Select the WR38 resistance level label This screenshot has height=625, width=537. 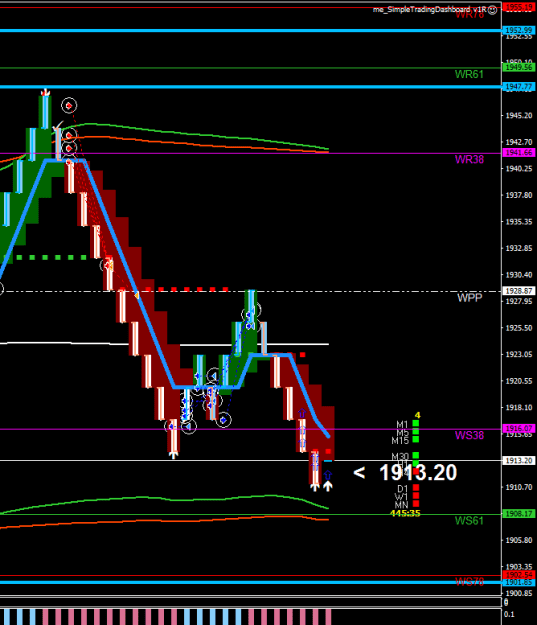coord(469,159)
